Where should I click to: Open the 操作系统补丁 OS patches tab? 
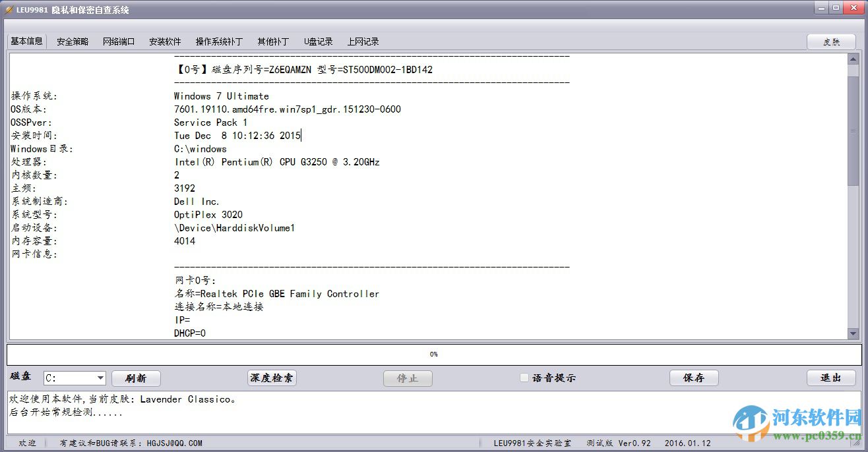(x=219, y=41)
